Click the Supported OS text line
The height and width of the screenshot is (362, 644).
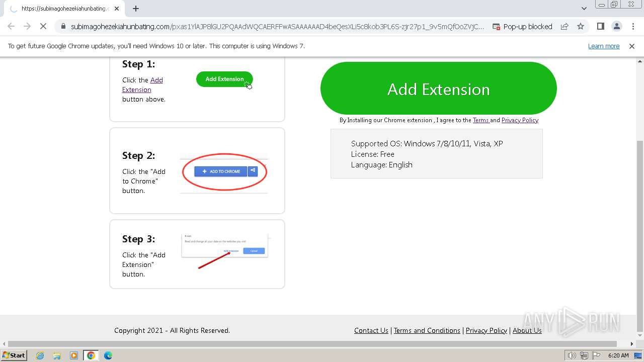tap(427, 143)
